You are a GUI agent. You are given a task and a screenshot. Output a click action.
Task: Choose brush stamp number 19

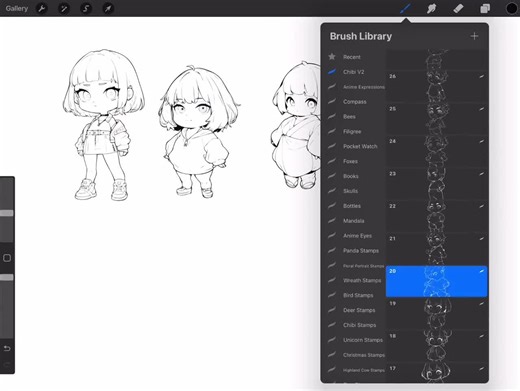[437, 314]
